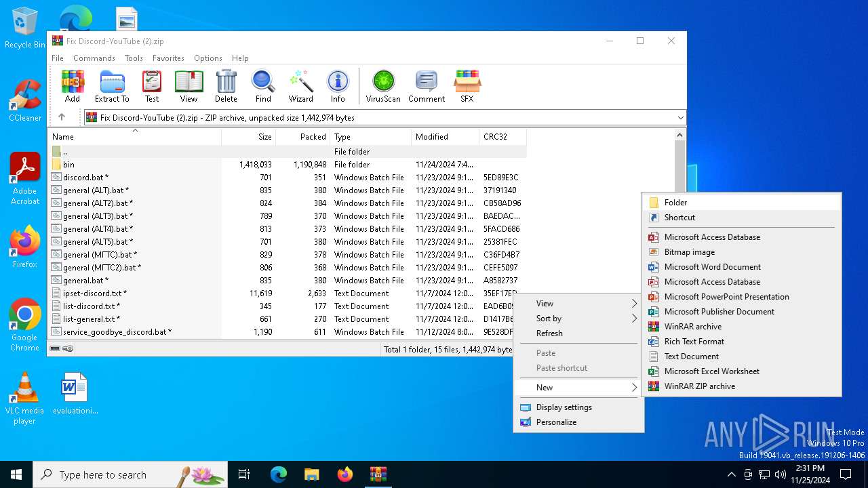Click the SFX toolbar icon
868x488 pixels.
point(467,86)
